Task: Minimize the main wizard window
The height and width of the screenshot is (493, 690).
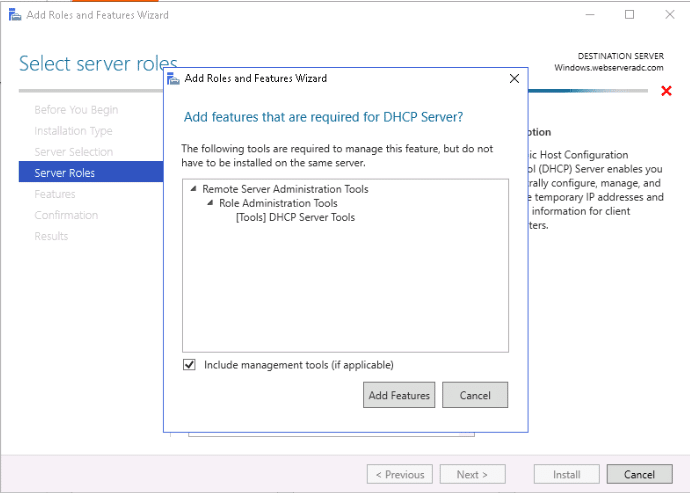Action: pos(590,15)
